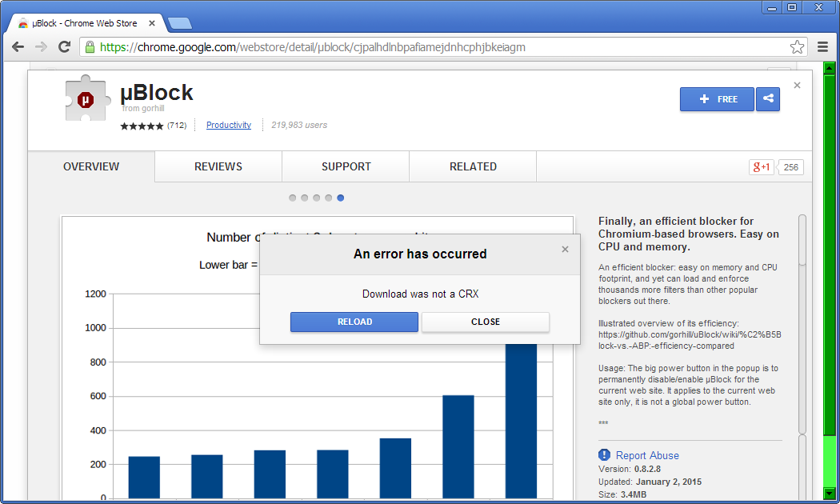Screen dimensions: 840x504
Task: Click the page scroll down arrow
Action: click(830, 494)
